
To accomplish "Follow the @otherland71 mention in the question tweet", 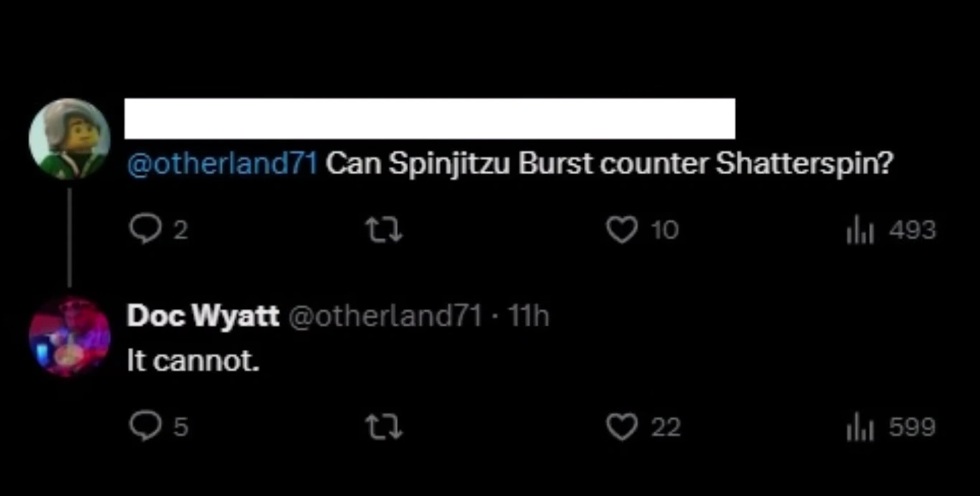I will coord(222,164).
